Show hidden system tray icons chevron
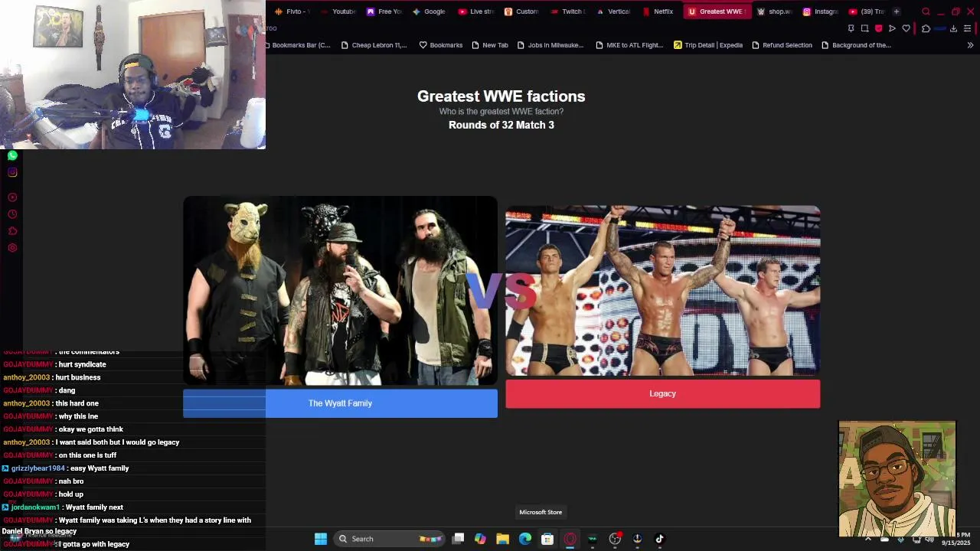Image resolution: width=980 pixels, height=551 pixels. pos(867,539)
